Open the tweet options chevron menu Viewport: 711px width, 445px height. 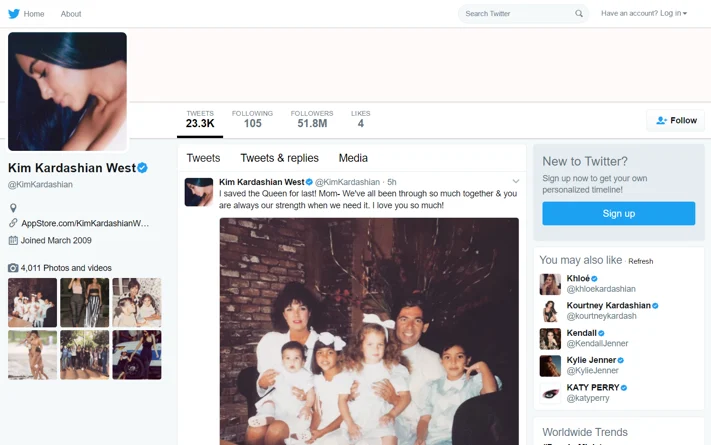(516, 181)
